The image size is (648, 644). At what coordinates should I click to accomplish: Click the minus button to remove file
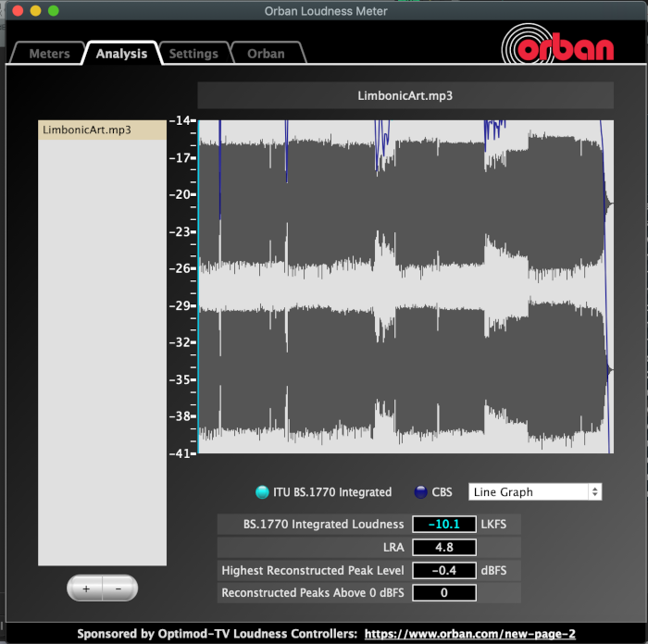tap(118, 588)
